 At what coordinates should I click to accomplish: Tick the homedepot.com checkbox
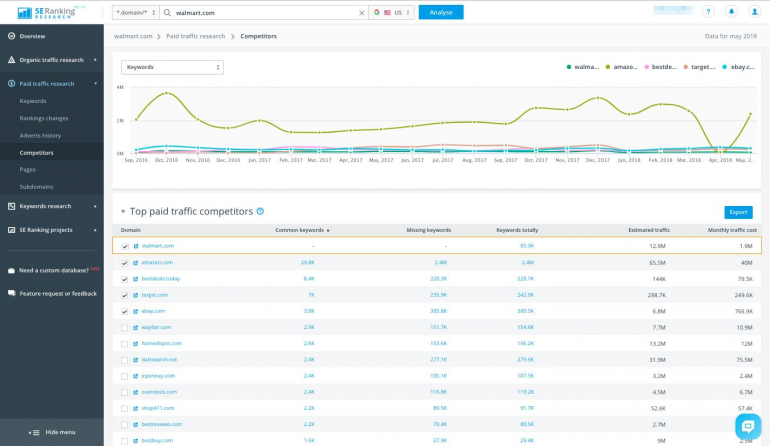(x=124, y=343)
